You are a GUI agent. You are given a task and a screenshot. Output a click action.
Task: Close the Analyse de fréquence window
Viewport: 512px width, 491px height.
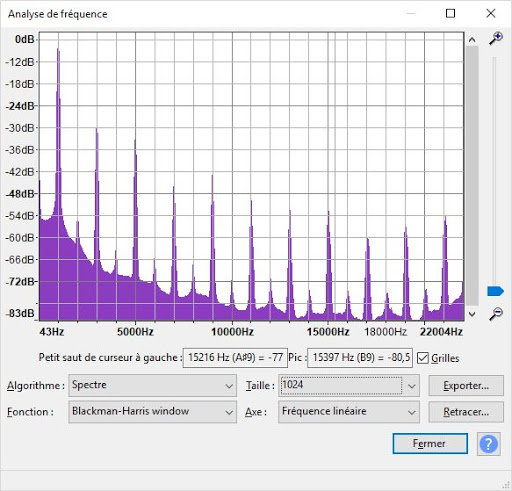(x=491, y=14)
